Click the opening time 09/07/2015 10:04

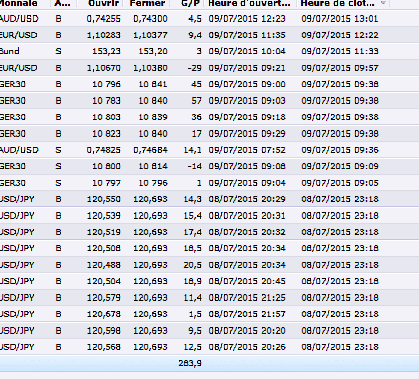247,51
